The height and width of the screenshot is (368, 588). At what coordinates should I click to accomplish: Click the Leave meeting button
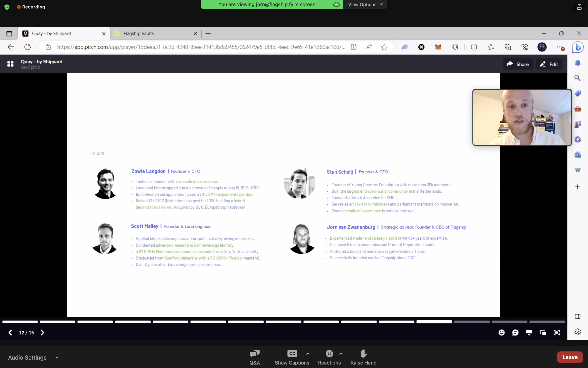[x=570, y=357]
